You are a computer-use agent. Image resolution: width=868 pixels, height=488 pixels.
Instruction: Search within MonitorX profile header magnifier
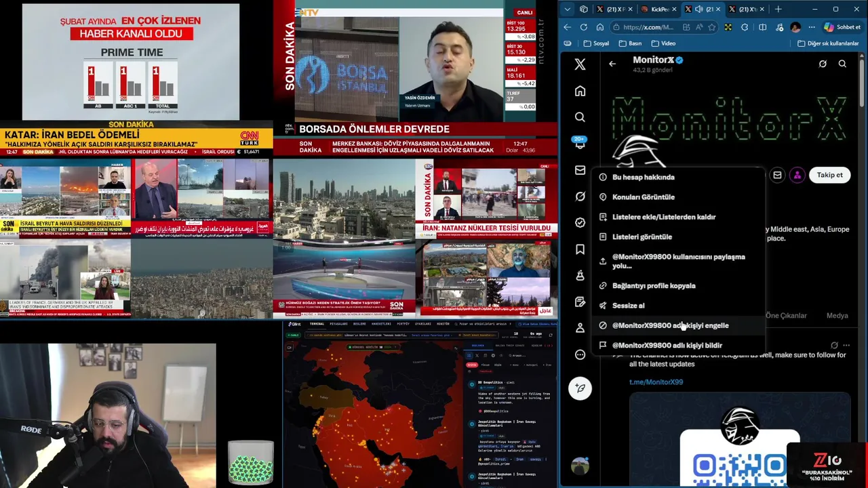tap(842, 64)
